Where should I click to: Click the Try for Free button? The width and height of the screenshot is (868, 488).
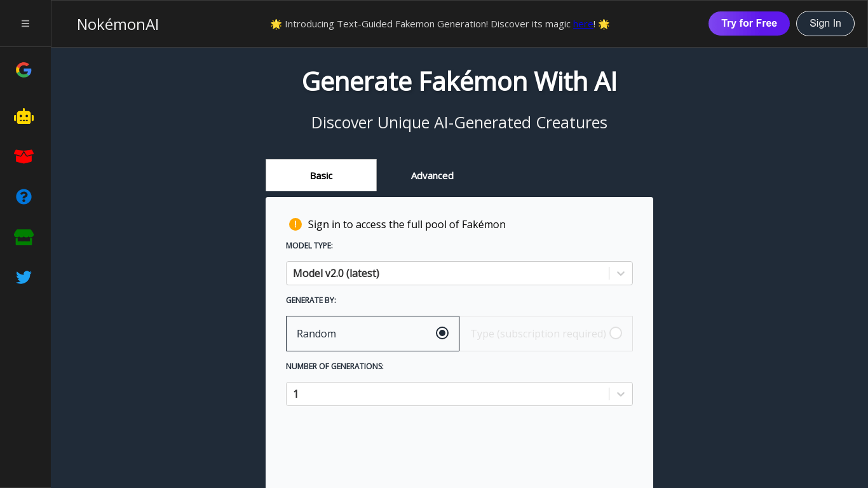coord(749,23)
